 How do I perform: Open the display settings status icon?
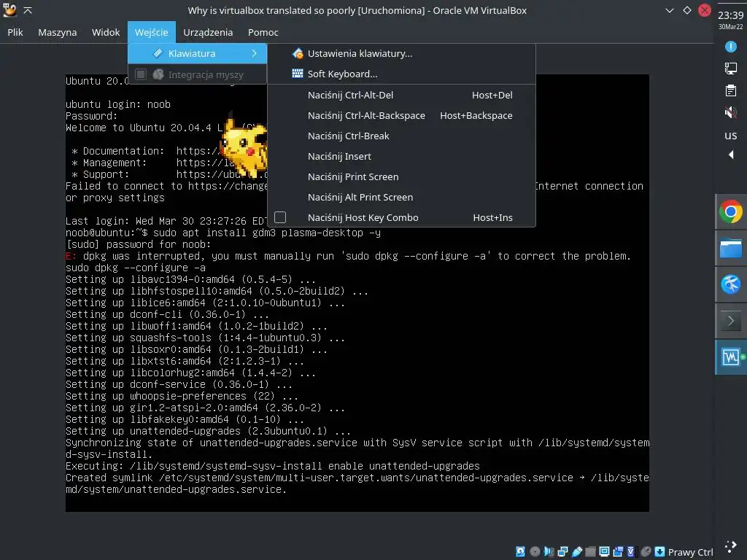pos(604,551)
